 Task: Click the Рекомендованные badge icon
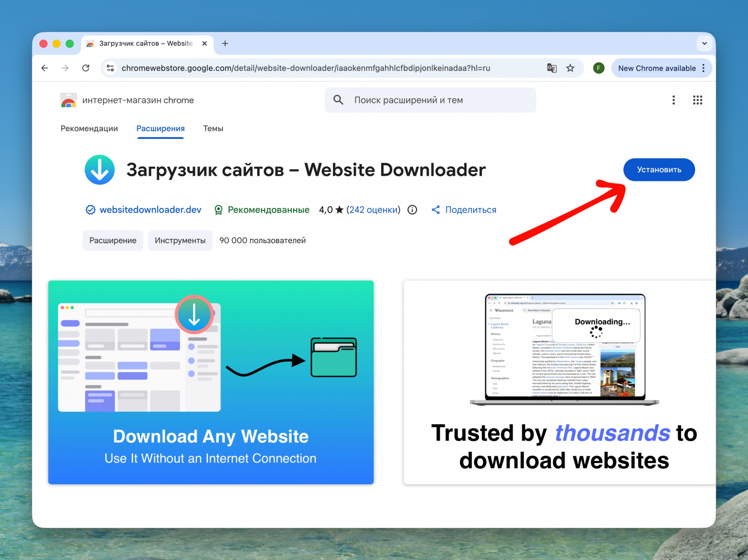[218, 209]
